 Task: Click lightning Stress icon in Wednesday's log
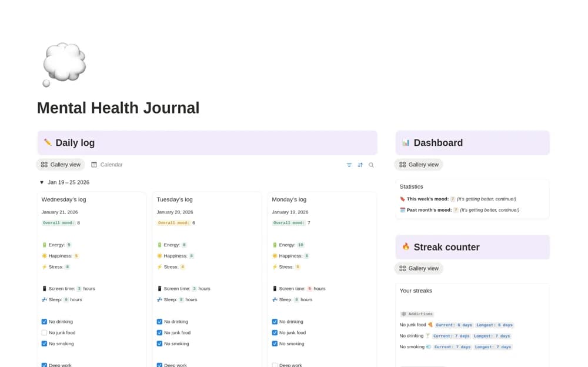pos(44,267)
